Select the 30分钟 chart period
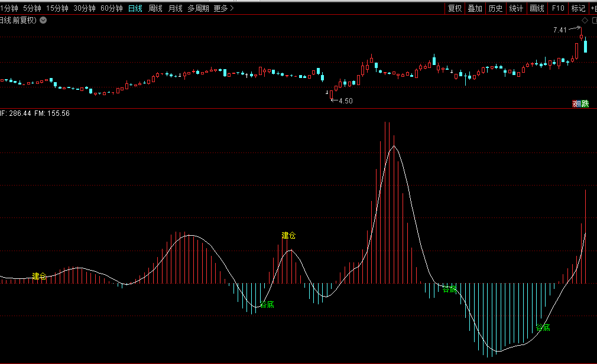Image resolution: width=597 pixels, height=364 pixels. (85, 8)
